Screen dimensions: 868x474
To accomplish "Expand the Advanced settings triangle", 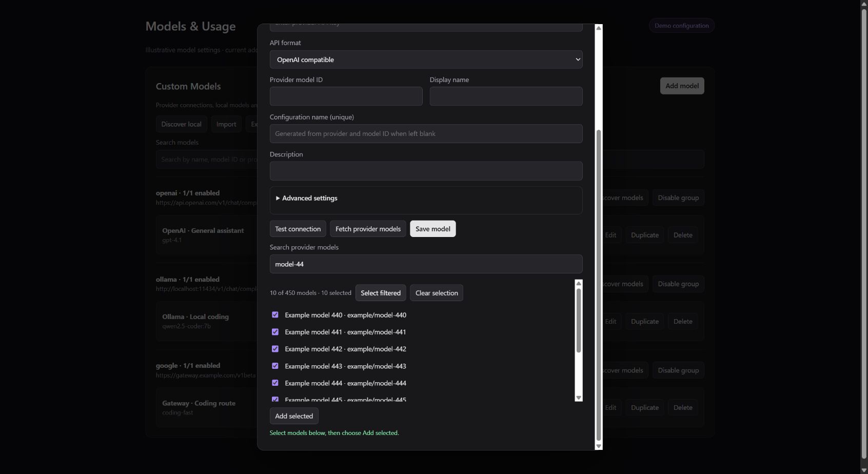I will pyautogui.click(x=278, y=198).
